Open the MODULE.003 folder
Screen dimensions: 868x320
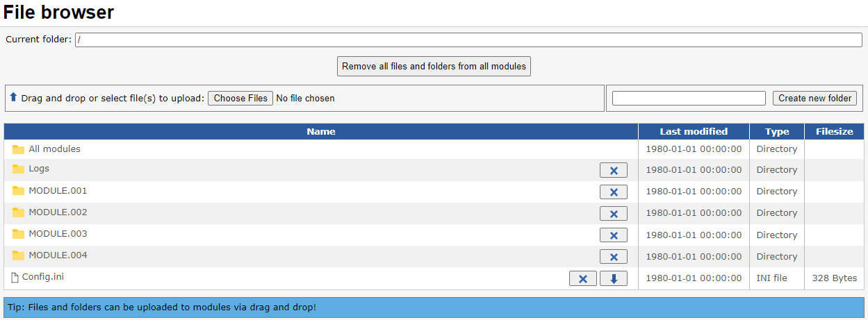point(58,233)
